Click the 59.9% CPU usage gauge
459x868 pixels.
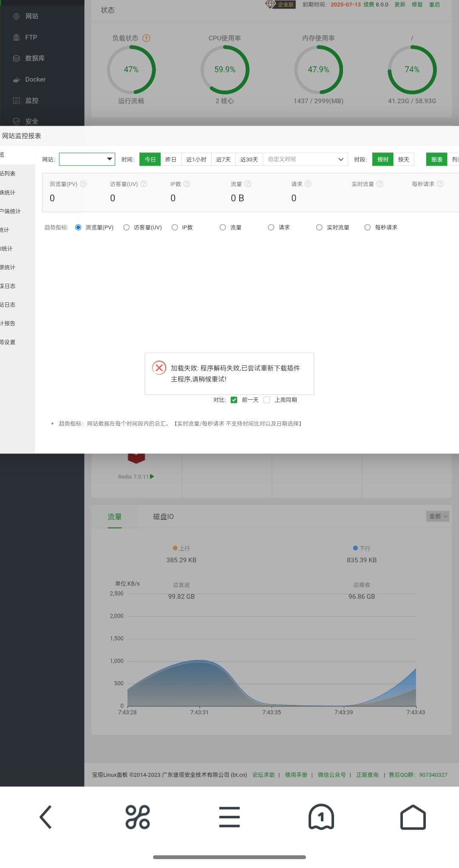(225, 70)
